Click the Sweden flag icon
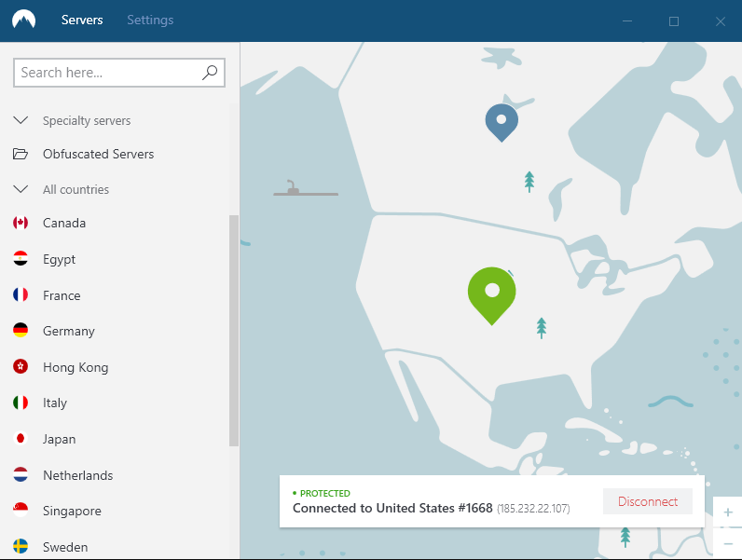 click(x=21, y=546)
